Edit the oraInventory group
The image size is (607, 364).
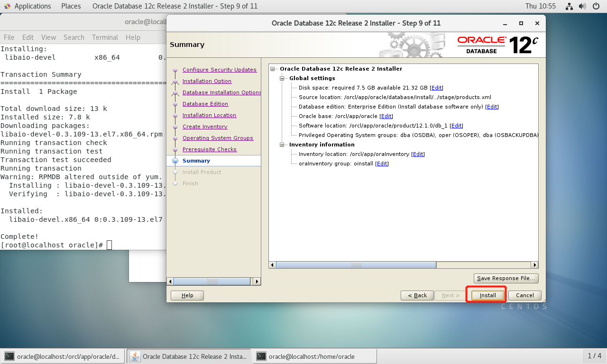coord(382,164)
